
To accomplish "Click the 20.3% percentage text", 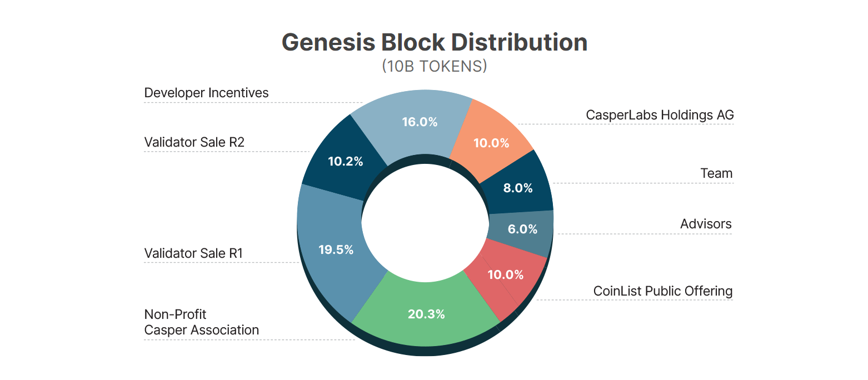I will 426,314.
